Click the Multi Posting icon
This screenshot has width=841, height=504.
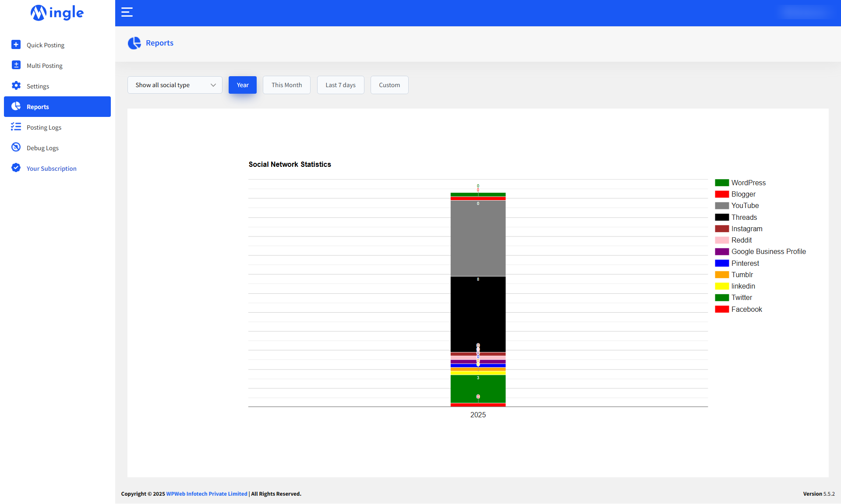[x=16, y=65]
